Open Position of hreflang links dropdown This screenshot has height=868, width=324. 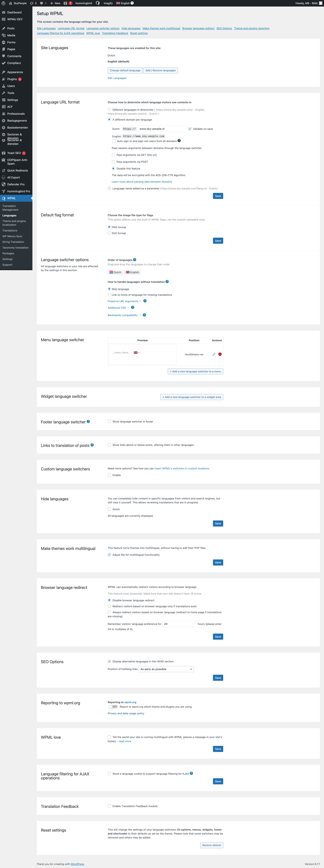pos(166,669)
